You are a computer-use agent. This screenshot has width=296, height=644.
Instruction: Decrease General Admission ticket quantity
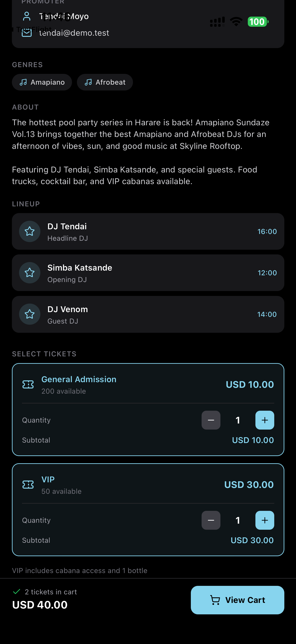(211, 420)
